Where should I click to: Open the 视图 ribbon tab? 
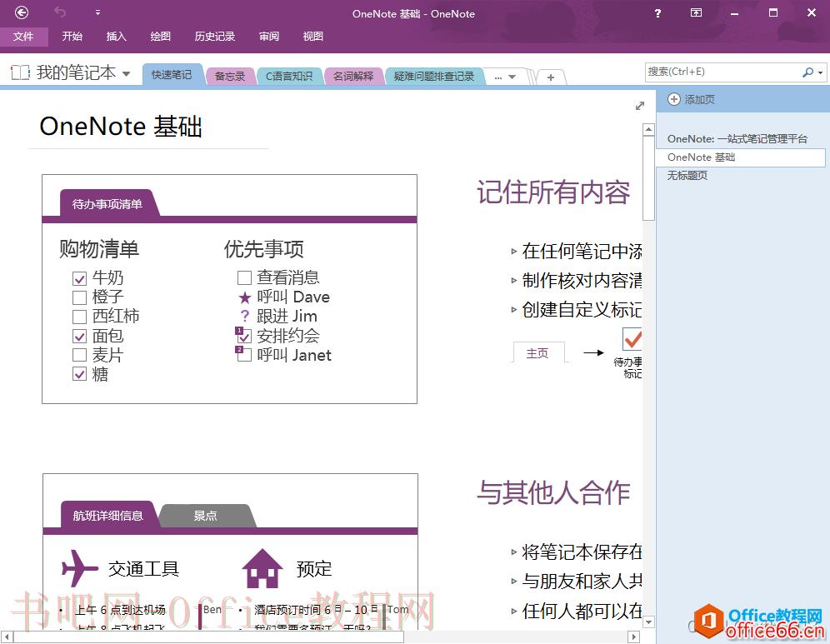tap(312, 37)
